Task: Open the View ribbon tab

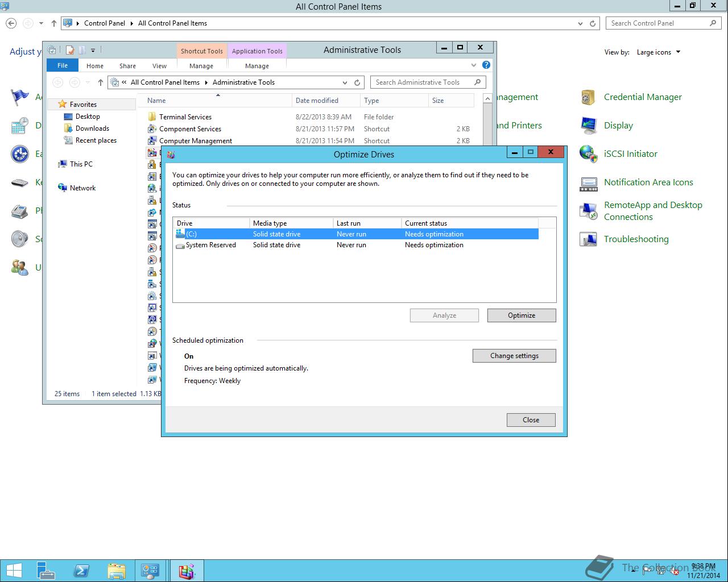Action: 159,66
